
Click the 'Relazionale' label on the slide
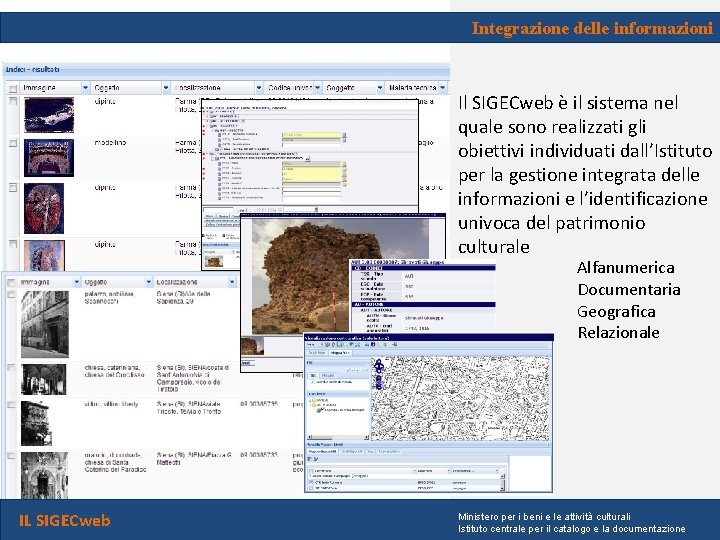click(x=618, y=332)
